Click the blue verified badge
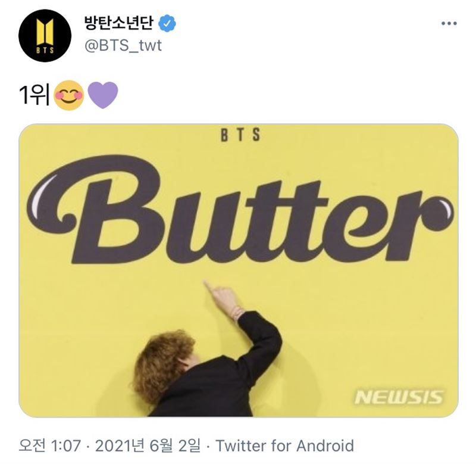 coord(168,24)
